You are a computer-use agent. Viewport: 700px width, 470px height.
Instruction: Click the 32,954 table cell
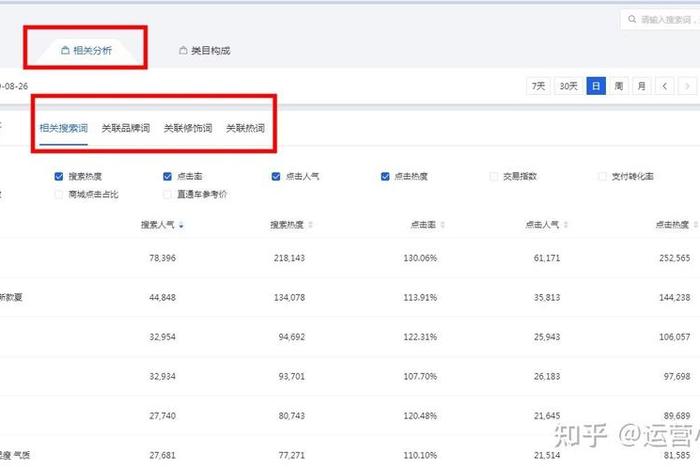[x=162, y=337]
